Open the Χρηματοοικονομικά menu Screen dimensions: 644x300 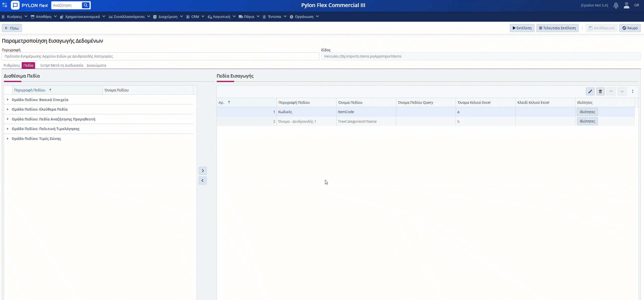[x=83, y=17]
